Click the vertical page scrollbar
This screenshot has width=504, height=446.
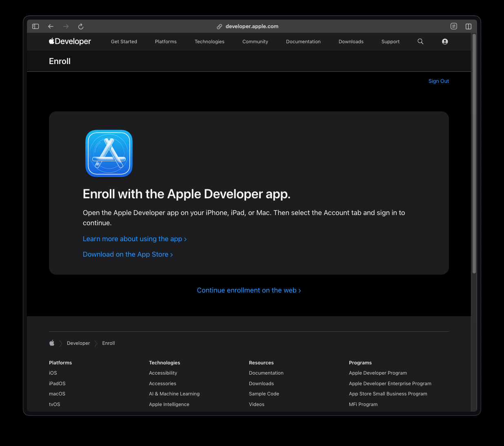tap(474, 154)
